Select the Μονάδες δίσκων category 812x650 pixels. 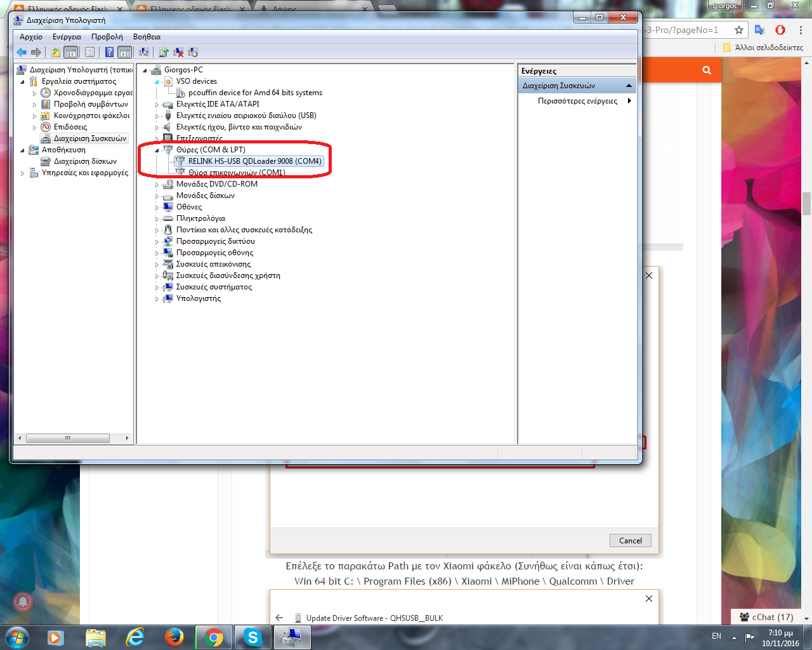pos(206,196)
